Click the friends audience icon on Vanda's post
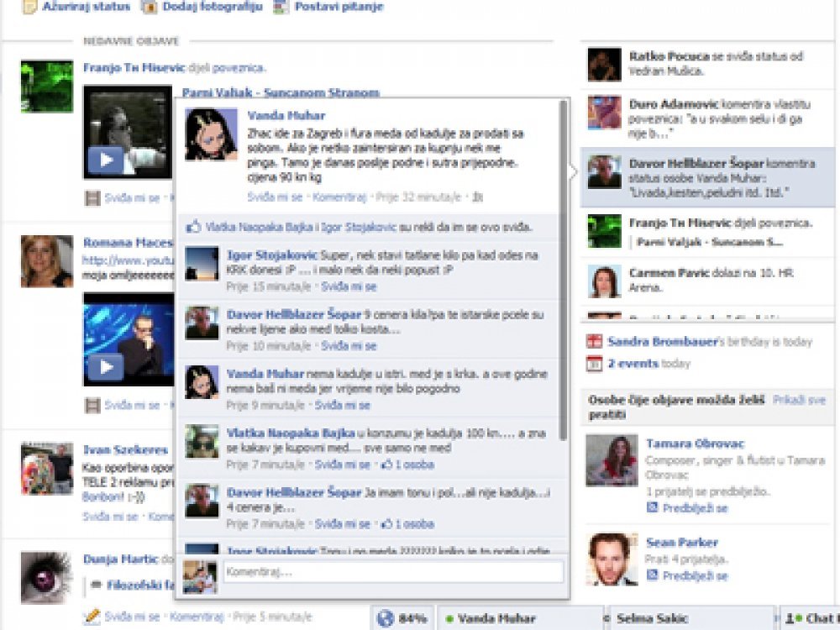Image resolution: width=840 pixels, height=630 pixels. pyautogui.click(x=477, y=197)
